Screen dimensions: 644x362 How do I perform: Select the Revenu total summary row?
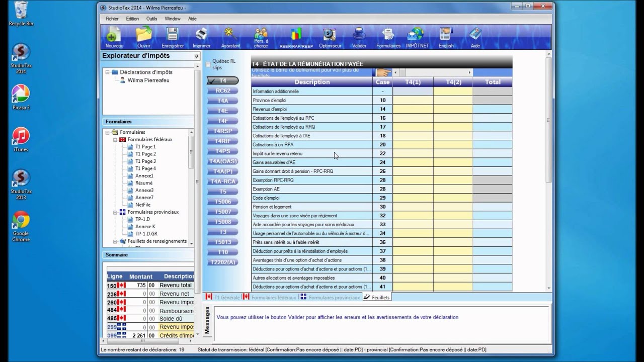tap(150, 285)
